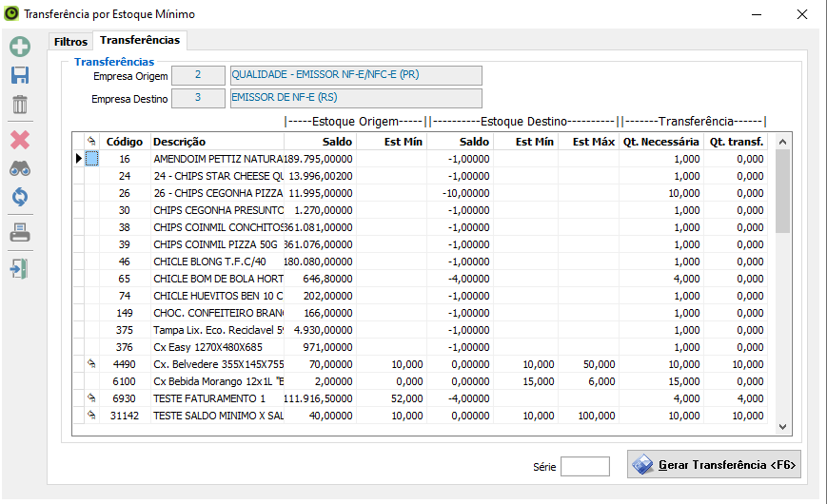Image resolution: width=827 pixels, height=504 pixels.
Task: Select the Transferências tab
Action: point(140,41)
